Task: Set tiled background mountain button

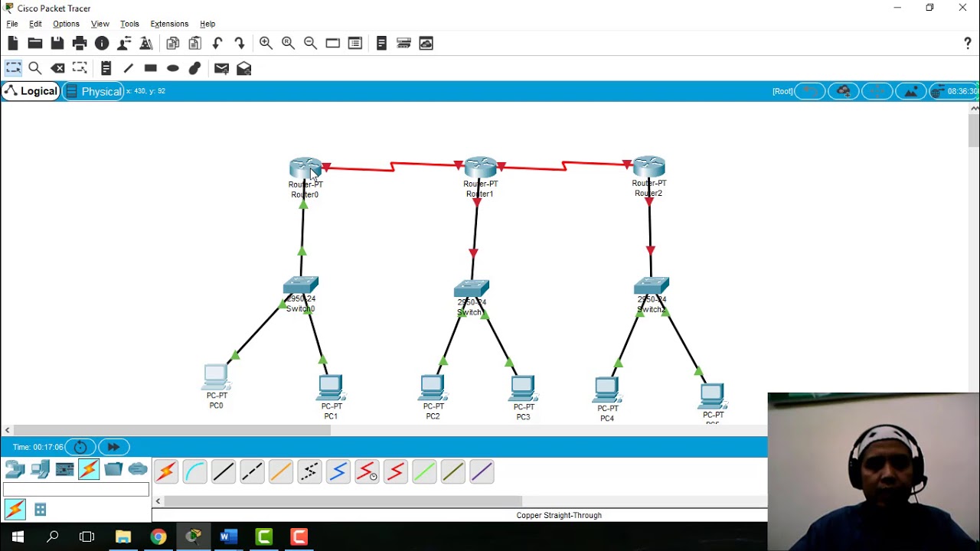Action: [x=911, y=91]
